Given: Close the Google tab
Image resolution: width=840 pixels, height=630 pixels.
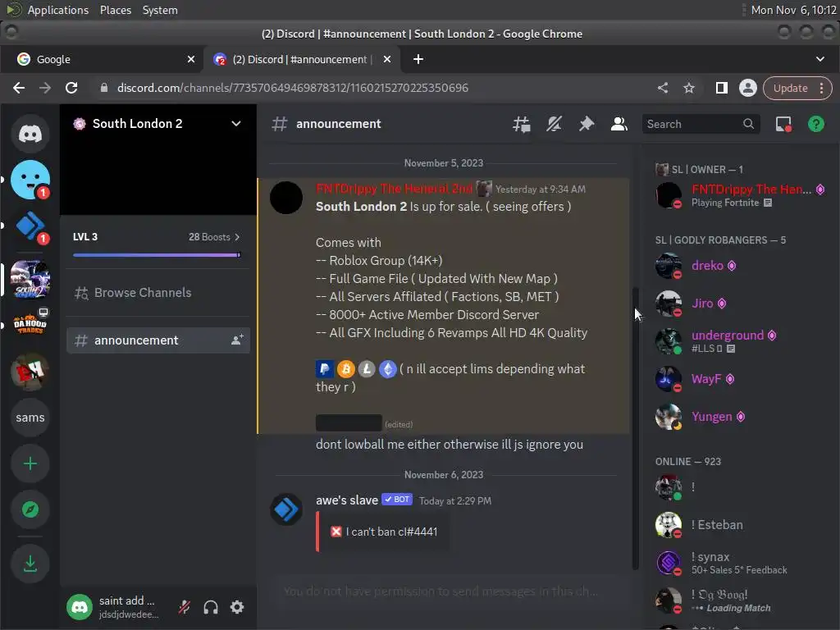Looking at the screenshot, I should pos(190,59).
